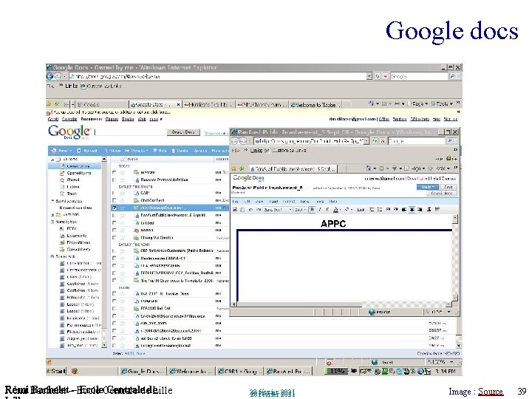Star the ChatCarFact spreadsheet row
The width and height of the screenshot is (532, 399).
click(x=123, y=200)
